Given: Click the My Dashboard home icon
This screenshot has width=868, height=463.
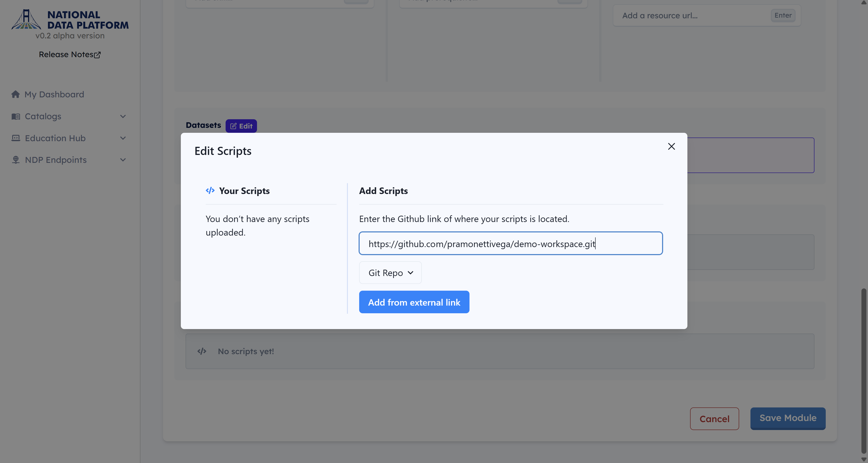Looking at the screenshot, I should tap(16, 94).
